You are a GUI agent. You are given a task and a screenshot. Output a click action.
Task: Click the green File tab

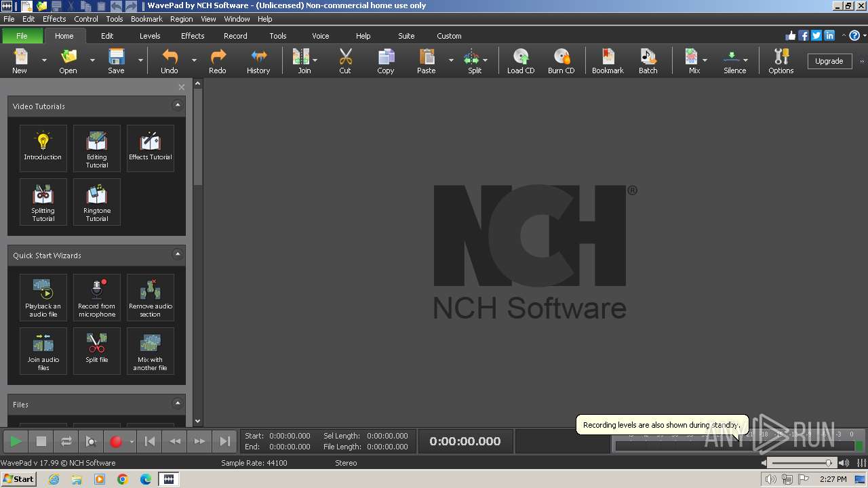22,36
